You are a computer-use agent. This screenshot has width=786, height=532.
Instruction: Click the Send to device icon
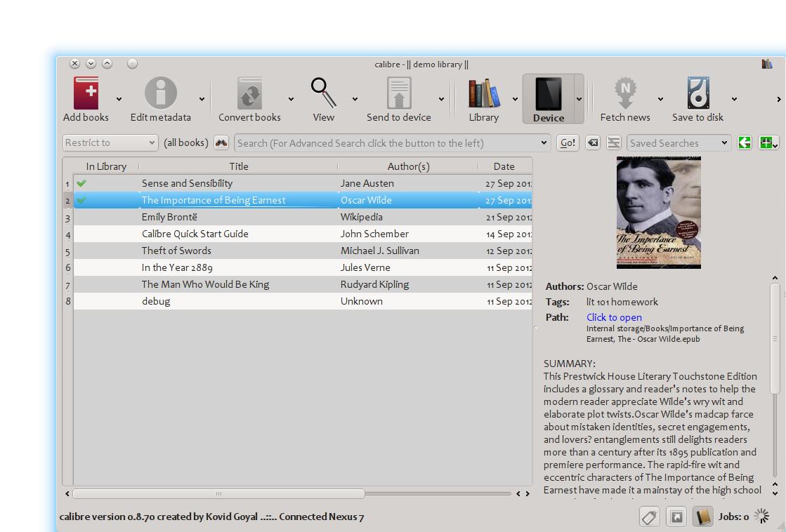pos(398,93)
